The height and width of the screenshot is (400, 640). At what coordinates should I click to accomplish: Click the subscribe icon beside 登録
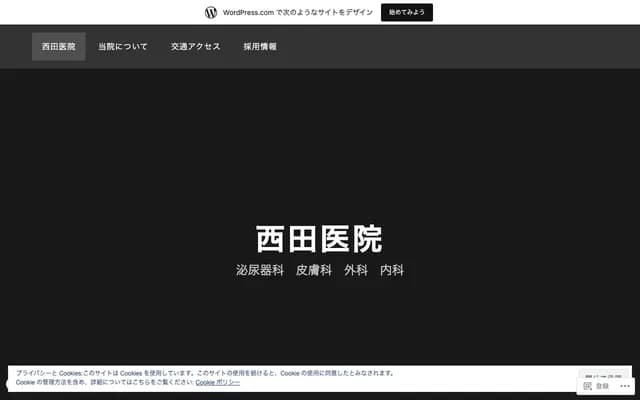click(x=588, y=386)
